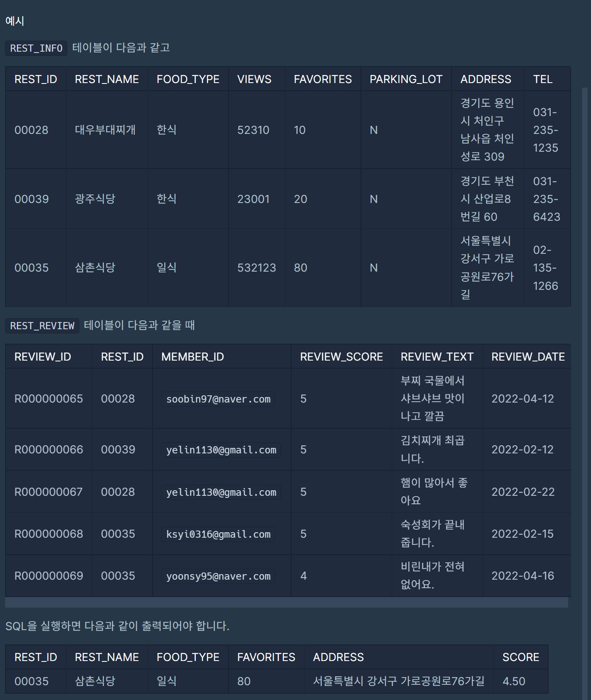The height and width of the screenshot is (700, 591).
Task: Click the ADDRESS header in result table
Action: [x=338, y=657]
